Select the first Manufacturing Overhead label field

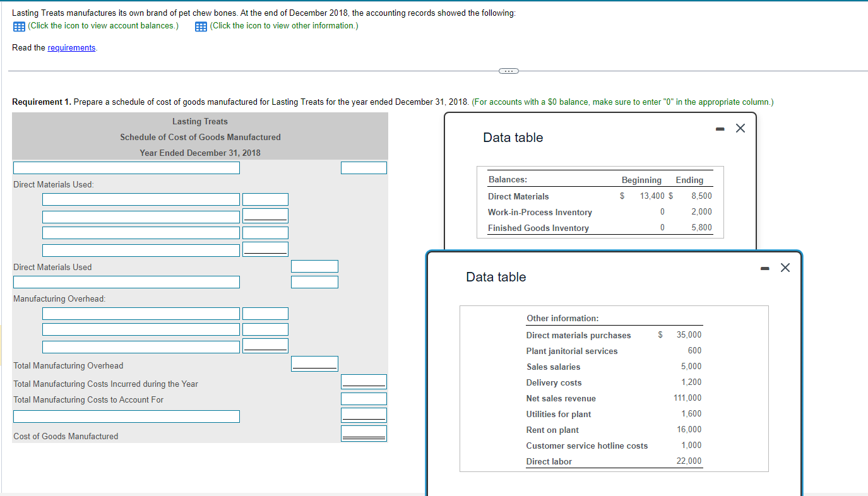141,314
